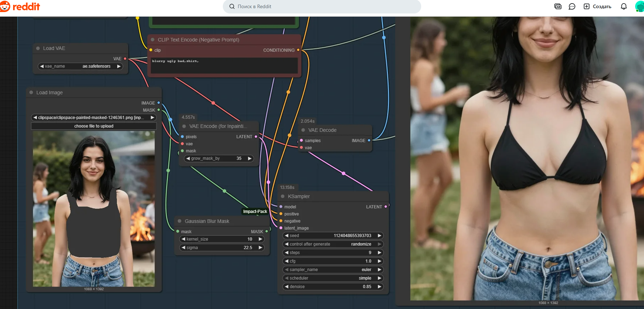Viewport: 644px width, 309px height.
Task: Click the denoise 0.85 value slider
Action: (333, 287)
